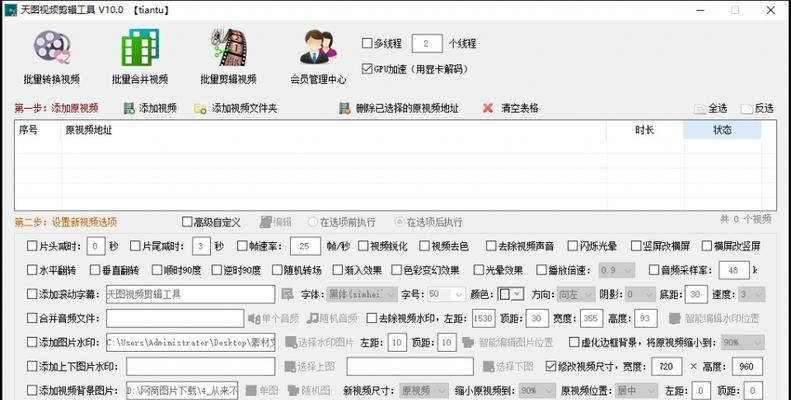Toggle 片头减时 checkbox
The width and height of the screenshot is (791, 400).
click(x=32, y=246)
